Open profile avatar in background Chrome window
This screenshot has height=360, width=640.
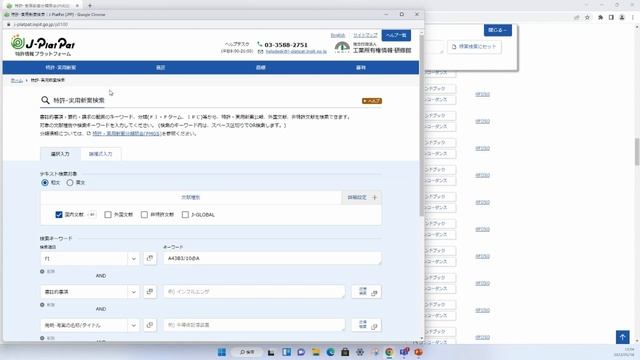[622, 18]
